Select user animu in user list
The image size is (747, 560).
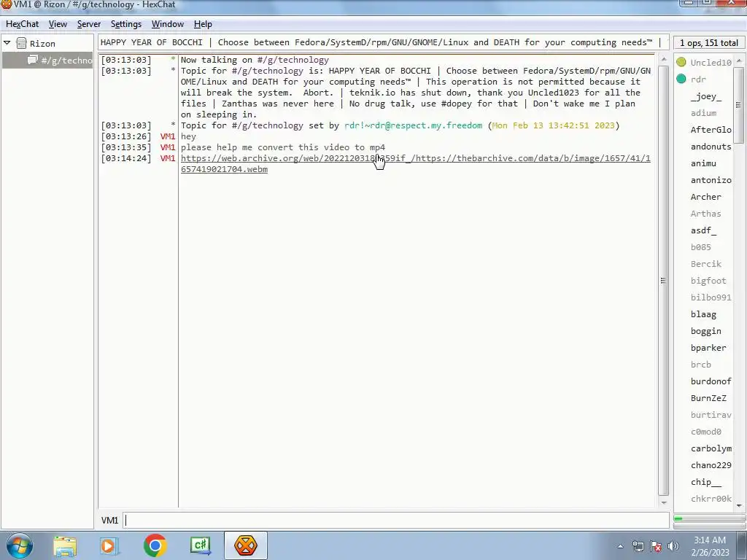tap(703, 163)
